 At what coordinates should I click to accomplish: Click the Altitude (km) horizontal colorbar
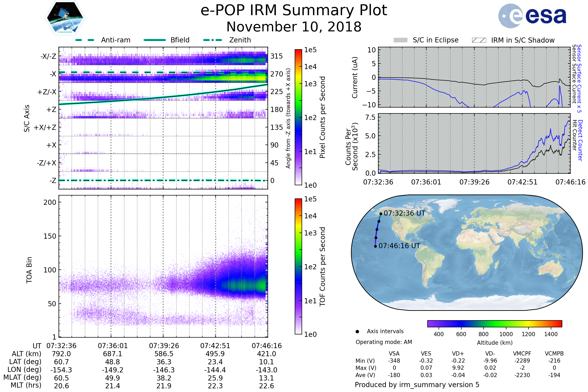494,323
